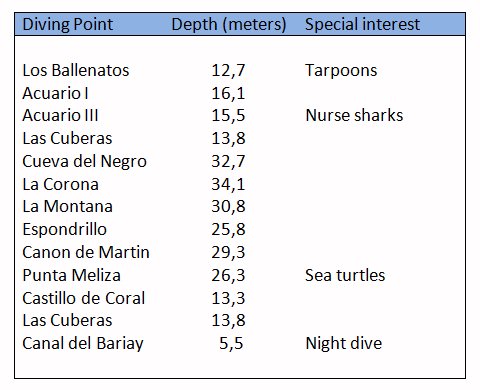Select the Los Ballenatos cell
Image resolution: width=480 pixels, height=390 pixels.
[76, 70]
